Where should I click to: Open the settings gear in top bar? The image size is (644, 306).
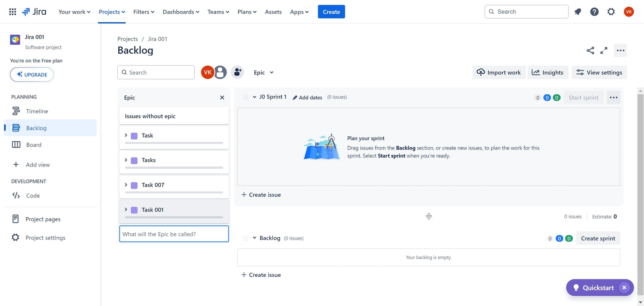click(x=611, y=12)
